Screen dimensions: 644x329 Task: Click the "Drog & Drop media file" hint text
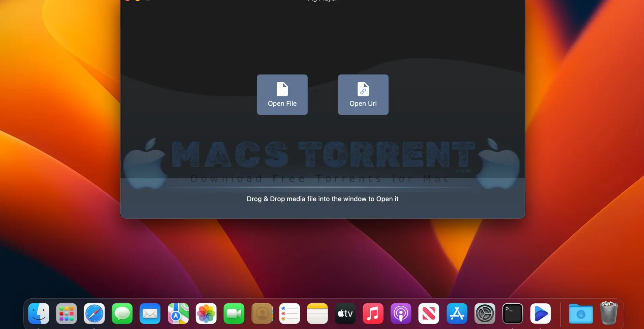tap(323, 199)
